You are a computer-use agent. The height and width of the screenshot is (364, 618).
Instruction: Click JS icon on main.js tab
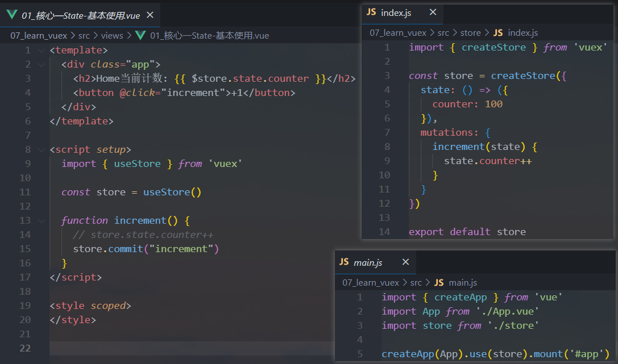(344, 262)
